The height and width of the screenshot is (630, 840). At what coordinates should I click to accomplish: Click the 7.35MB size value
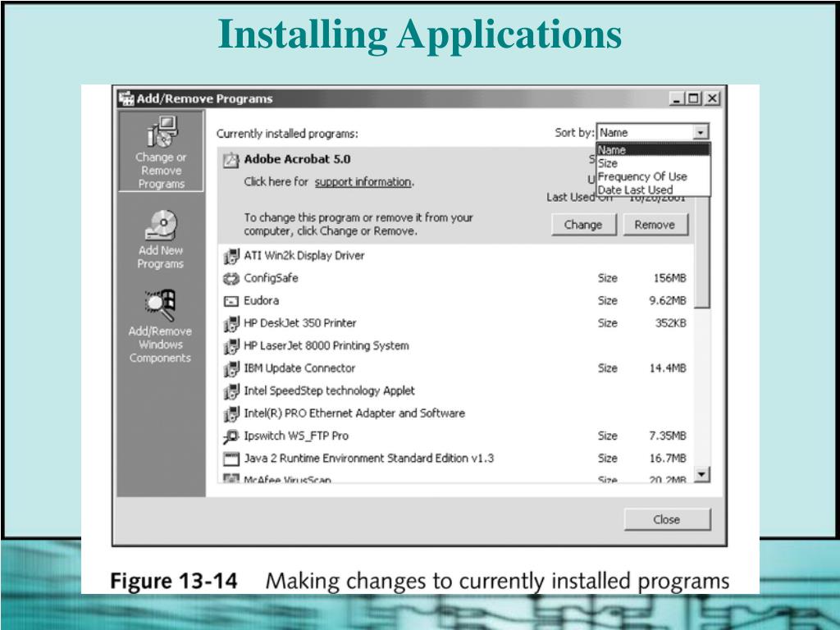[668, 436]
